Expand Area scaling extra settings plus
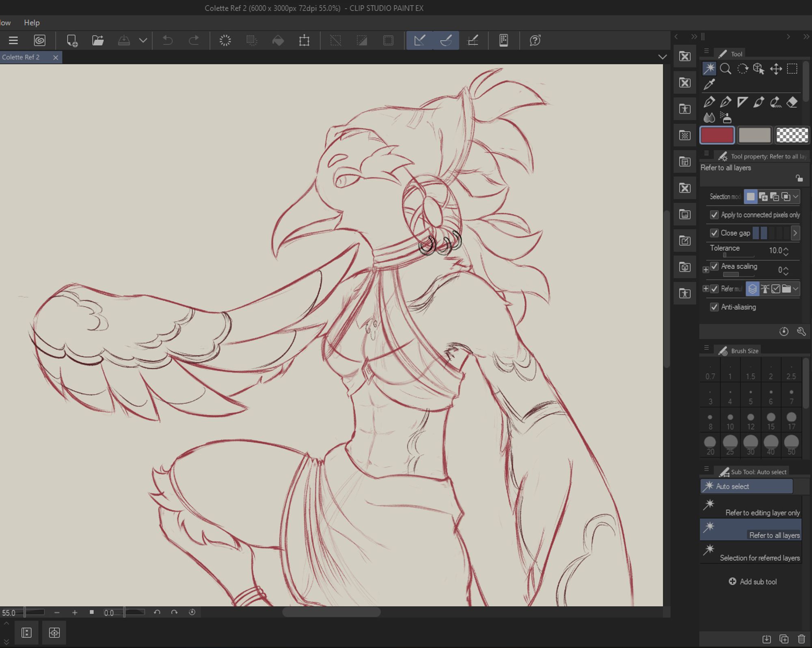Screen dimensions: 812x648 coord(706,269)
